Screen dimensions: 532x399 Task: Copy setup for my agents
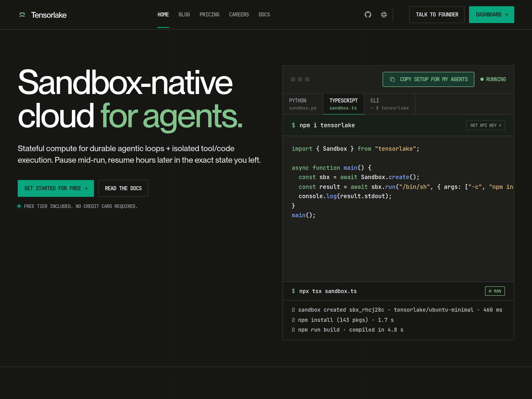[x=428, y=79]
